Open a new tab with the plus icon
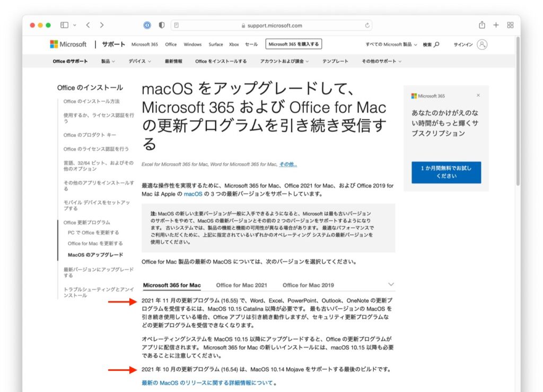Viewport: 543px width, 392px height. tap(496, 25)
